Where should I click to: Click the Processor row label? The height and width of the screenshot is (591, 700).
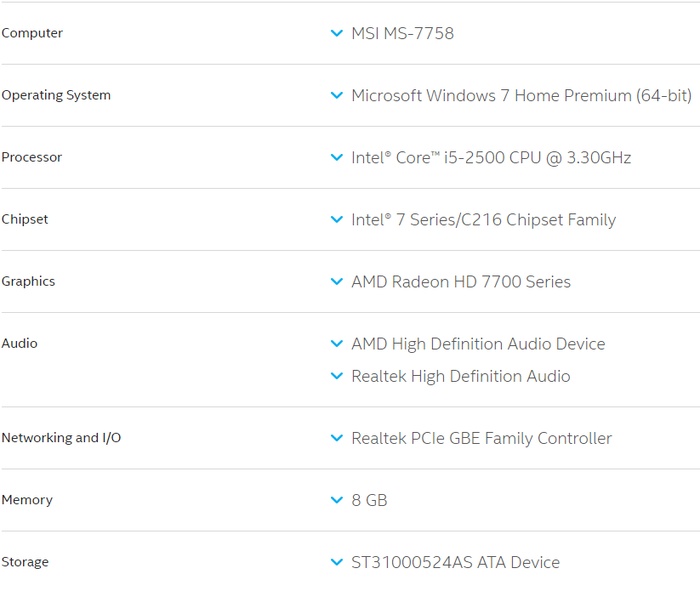tap(31, 157)
